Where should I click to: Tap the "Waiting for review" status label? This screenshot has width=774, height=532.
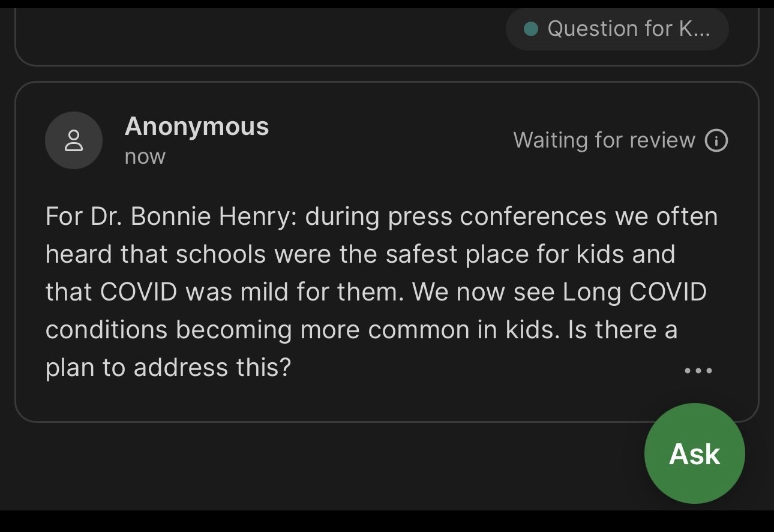604,140
